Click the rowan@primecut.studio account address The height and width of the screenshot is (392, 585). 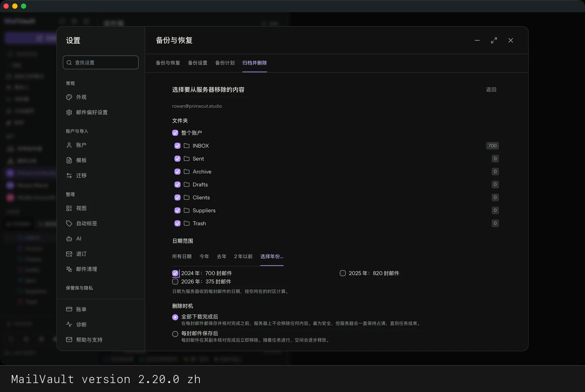(x=197, y=106)
